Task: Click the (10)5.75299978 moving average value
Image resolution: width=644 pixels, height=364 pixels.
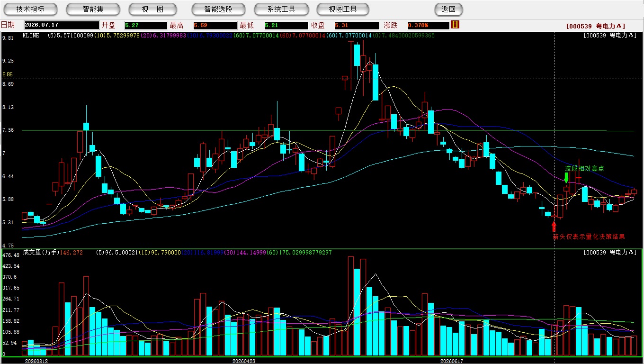Action: click(x=116, y=36)
